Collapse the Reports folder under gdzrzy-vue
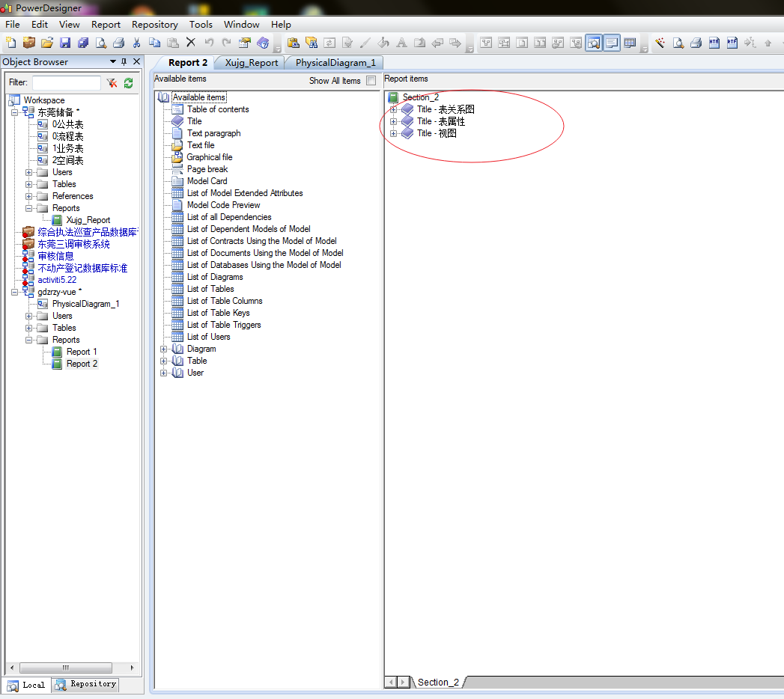The width and height of the screenshot is (784, 699). coord(28,339)
